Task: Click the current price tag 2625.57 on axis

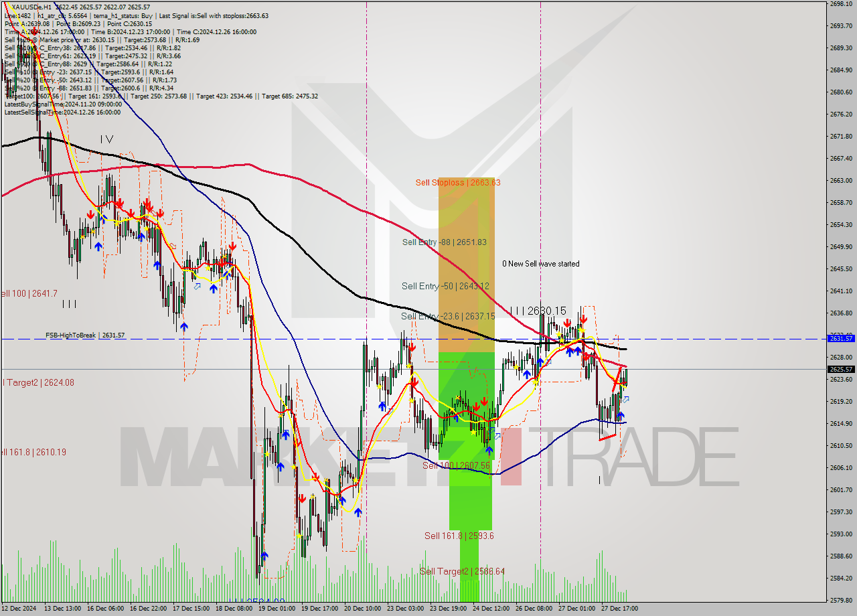Action: tap(841, 369)
